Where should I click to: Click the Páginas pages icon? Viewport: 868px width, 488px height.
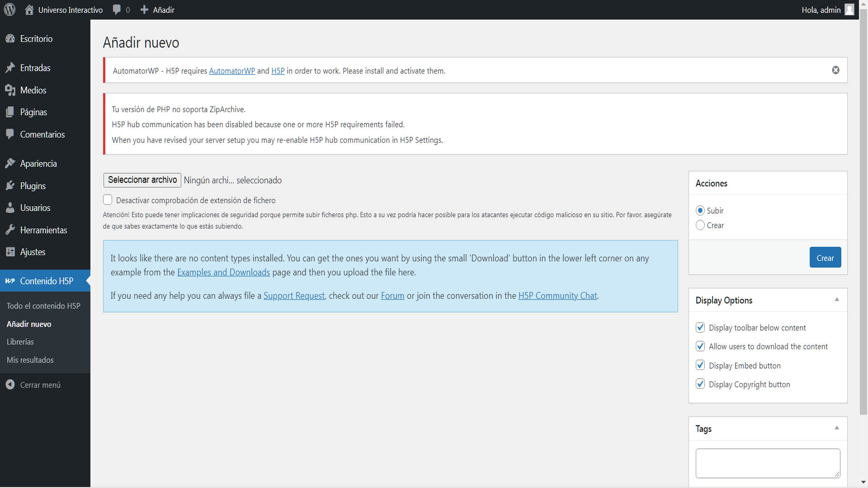pos(10,112)
